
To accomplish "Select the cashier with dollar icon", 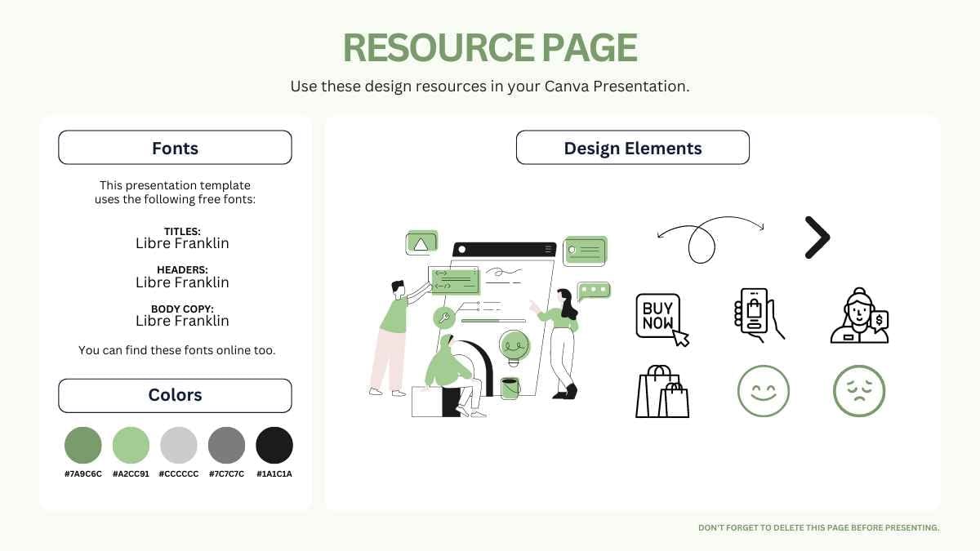I will point(859,315).
